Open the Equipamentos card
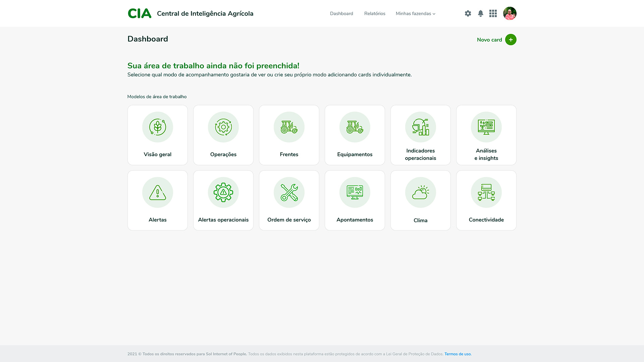Screen dimensions: 644x362 click(355, 135)
